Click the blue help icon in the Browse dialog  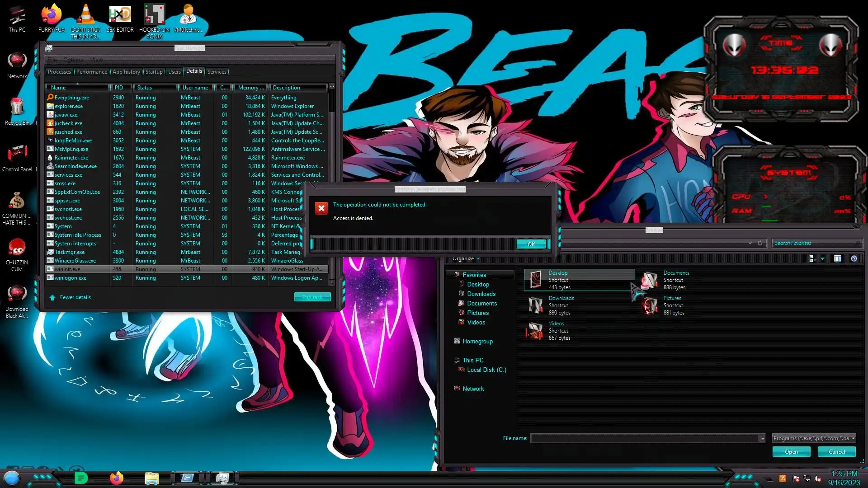click(854, 258)
